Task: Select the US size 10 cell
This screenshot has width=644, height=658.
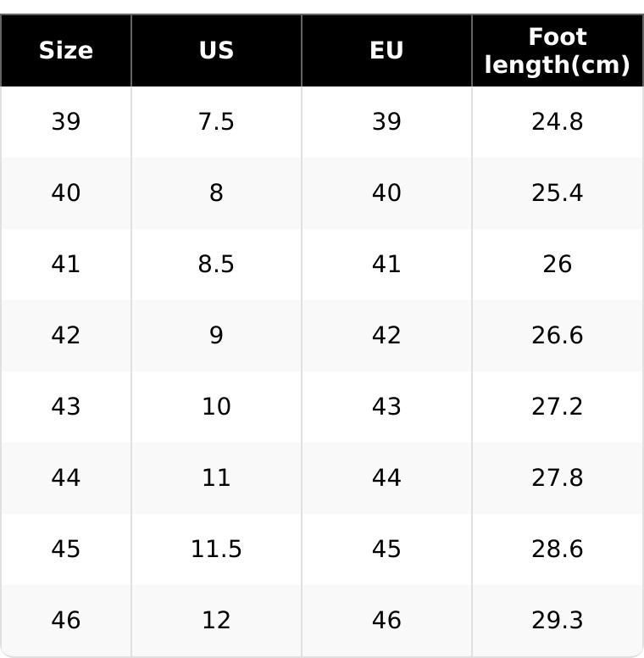Action: coord(216,407)
